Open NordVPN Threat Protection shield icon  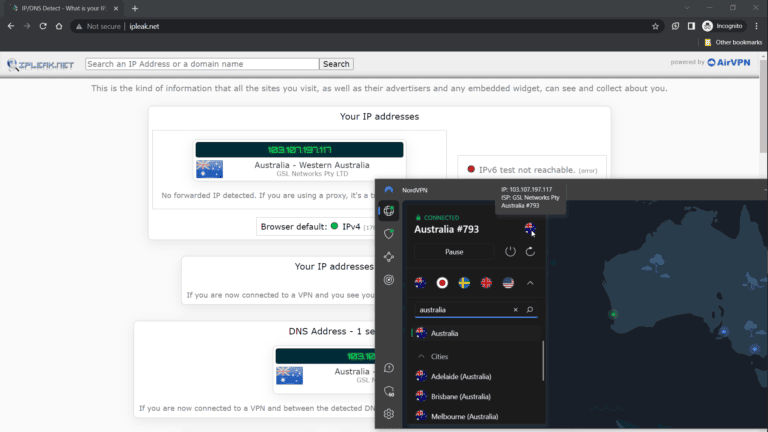pyautogui.click(x=389, y=234)
